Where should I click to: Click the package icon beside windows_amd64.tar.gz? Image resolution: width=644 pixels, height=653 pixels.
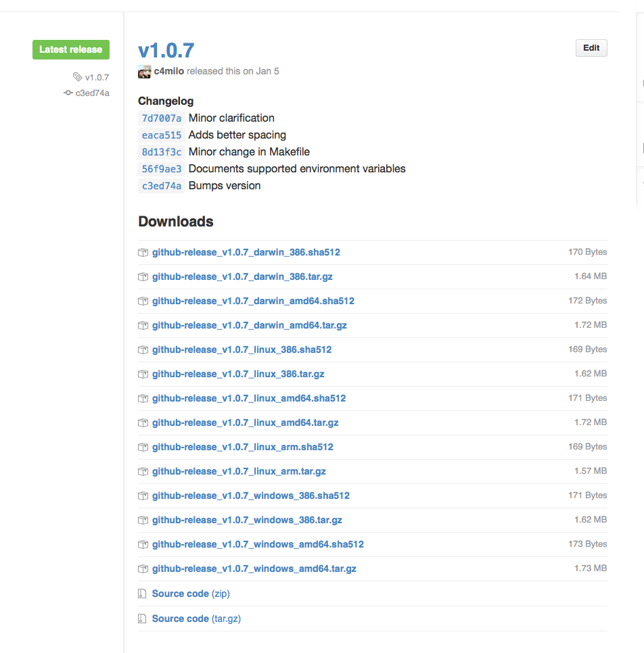143,569
